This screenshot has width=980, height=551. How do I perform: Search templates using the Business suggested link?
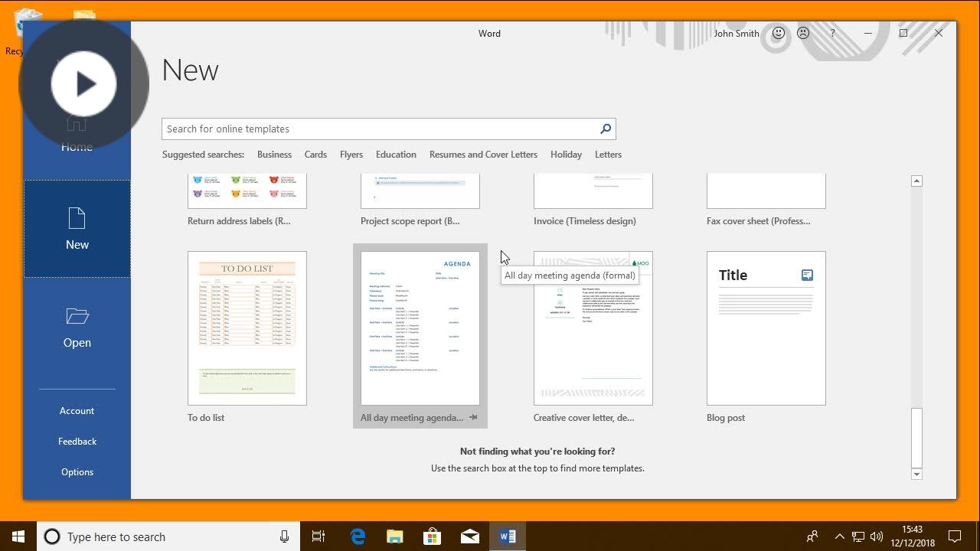pos(274,154)
